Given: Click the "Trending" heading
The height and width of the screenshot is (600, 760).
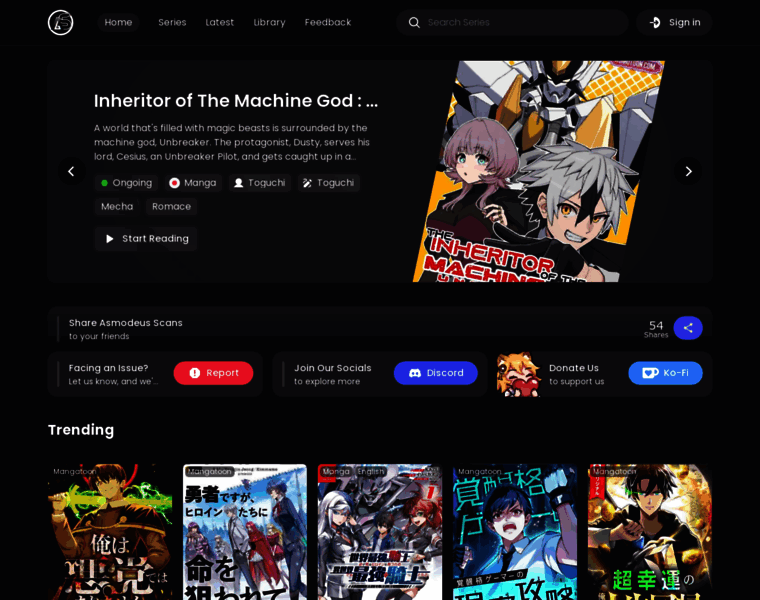Looking at the screenshot, I should (x=81, y=430).
